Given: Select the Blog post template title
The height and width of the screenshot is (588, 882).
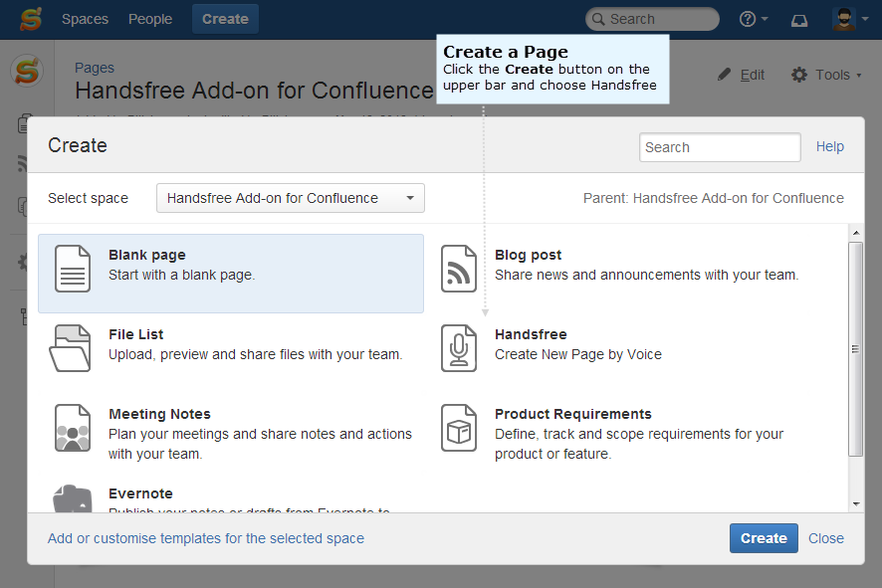Looking at the screenshot, I should click(x=528, y=256).
